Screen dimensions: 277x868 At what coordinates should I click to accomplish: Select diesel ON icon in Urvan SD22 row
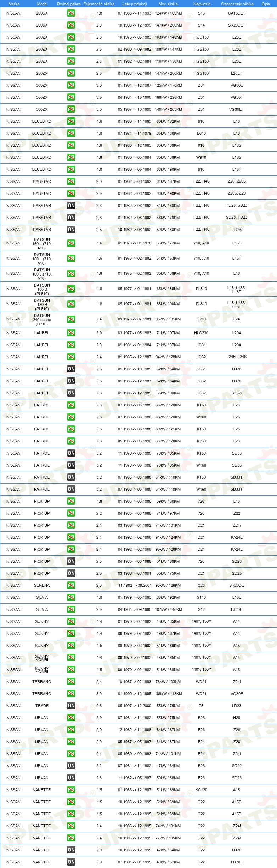(x=71, y=766)
